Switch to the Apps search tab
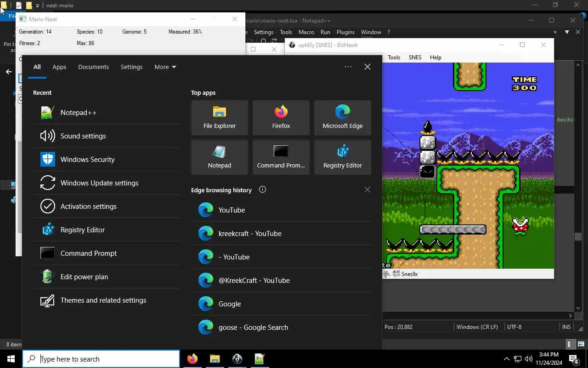This screenshot has height=368, width=588. point(59,67)
